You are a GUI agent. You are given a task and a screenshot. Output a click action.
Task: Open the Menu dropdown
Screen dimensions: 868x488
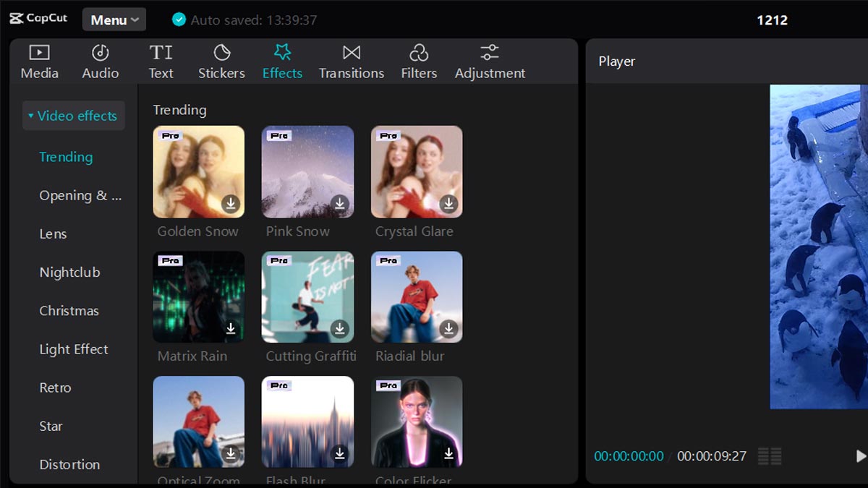pyautogui.click(x=114, y=20)
